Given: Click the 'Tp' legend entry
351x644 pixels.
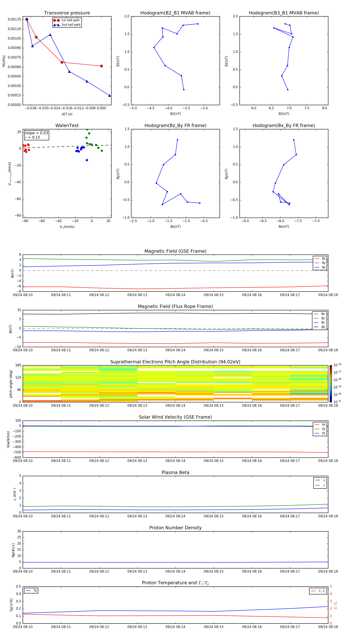Looking at the screenshot, I should (x=31, y=591).
